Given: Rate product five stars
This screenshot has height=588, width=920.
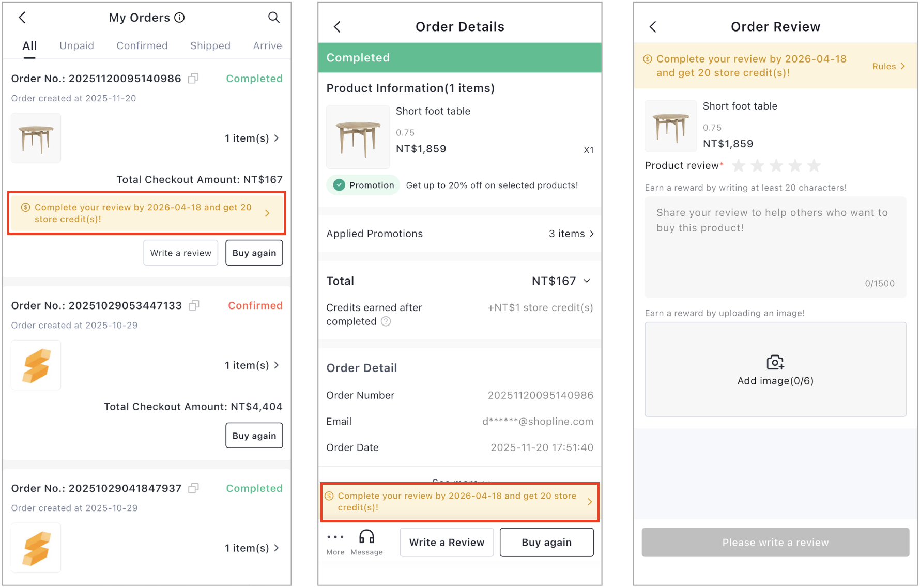Looking at the screenshot, I should click(x=814, y=166).
